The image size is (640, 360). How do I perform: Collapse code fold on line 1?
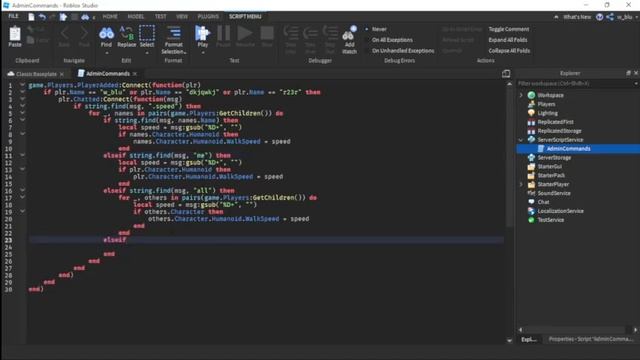click(x=22, y=85)
